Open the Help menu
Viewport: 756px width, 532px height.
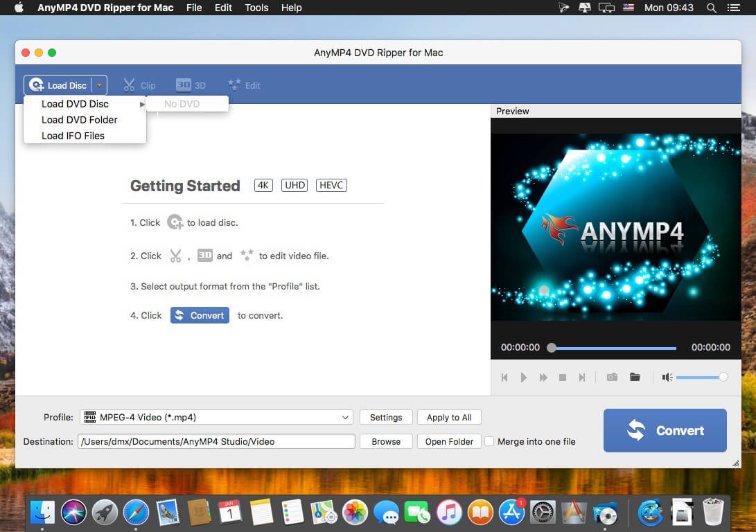click(x=291, y=8)
